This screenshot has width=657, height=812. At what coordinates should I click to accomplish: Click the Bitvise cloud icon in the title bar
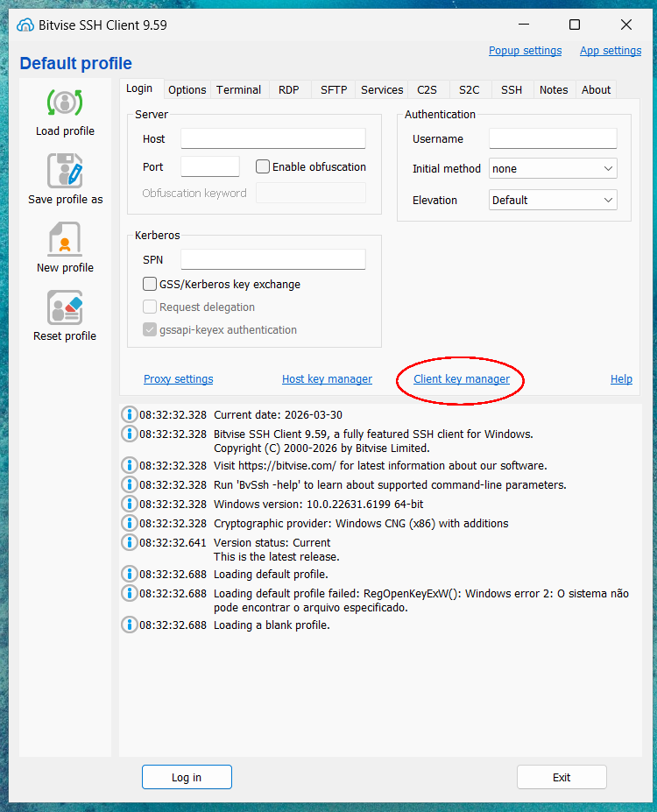click(x=25, y=25)
